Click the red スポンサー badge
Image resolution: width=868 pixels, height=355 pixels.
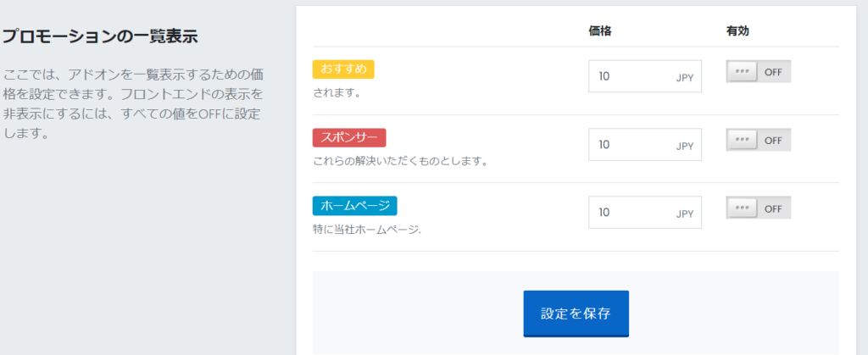[x=349, y=138]
